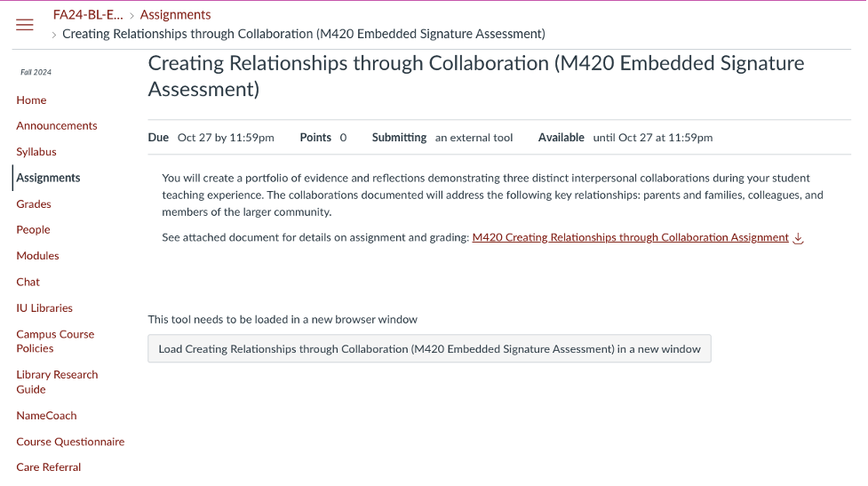Go to Modules in sidebar
The width and height of the screenshot is (868, 486).
pyautogui.click(x=37, y=256)
